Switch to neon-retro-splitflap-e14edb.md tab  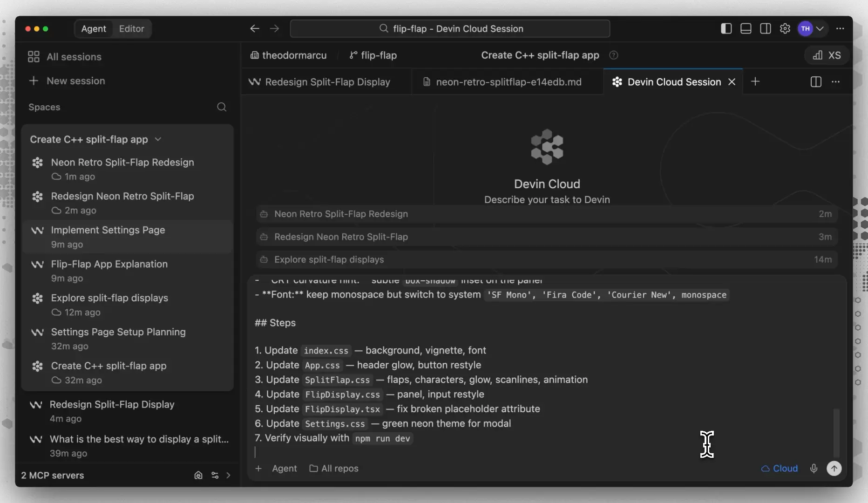(507, 82)
